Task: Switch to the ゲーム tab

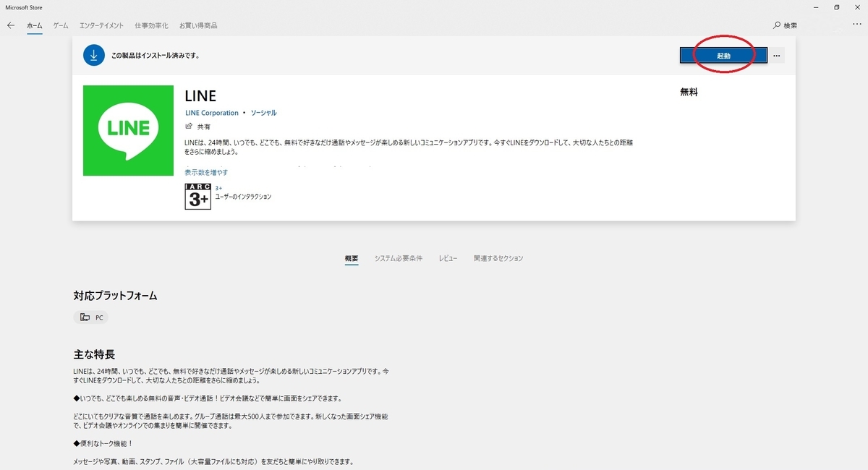Action: (61, 25)
